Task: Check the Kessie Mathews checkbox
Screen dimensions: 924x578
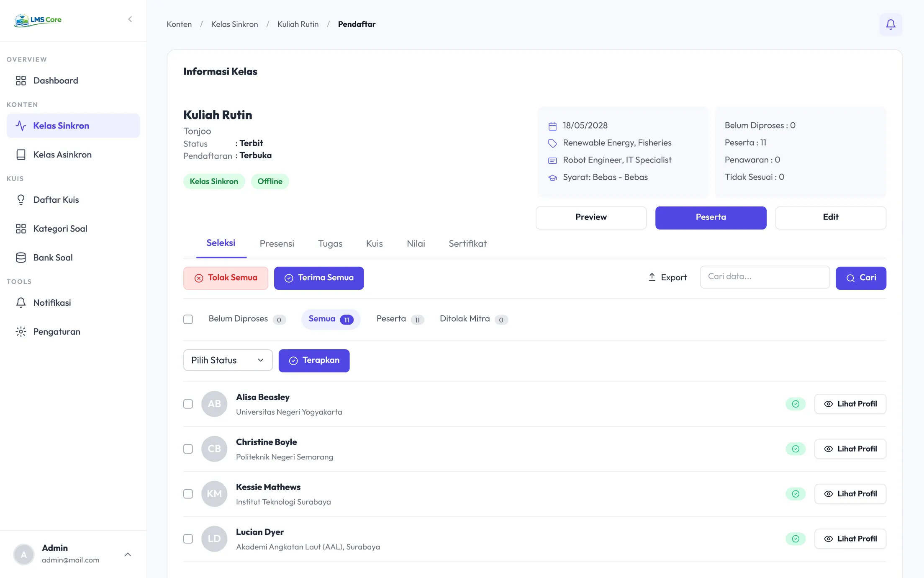Action: tap(188, 494)
